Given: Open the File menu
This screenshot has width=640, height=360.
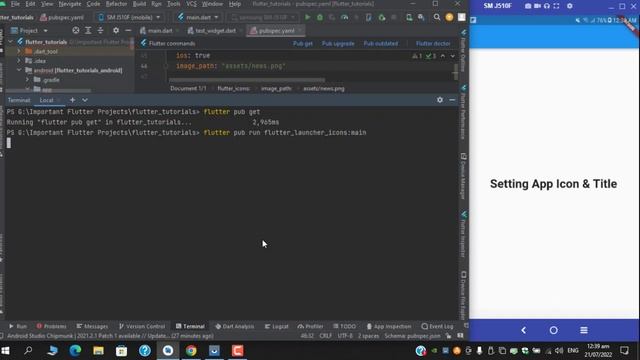Looking at the screenshot, I should tap(15, 4).
